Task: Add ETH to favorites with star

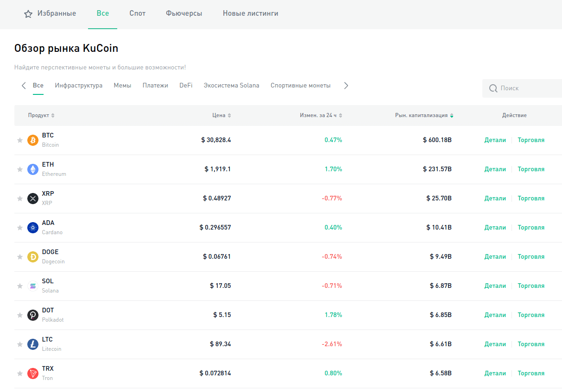Action: pyautogui.click(x=20, y=169)
